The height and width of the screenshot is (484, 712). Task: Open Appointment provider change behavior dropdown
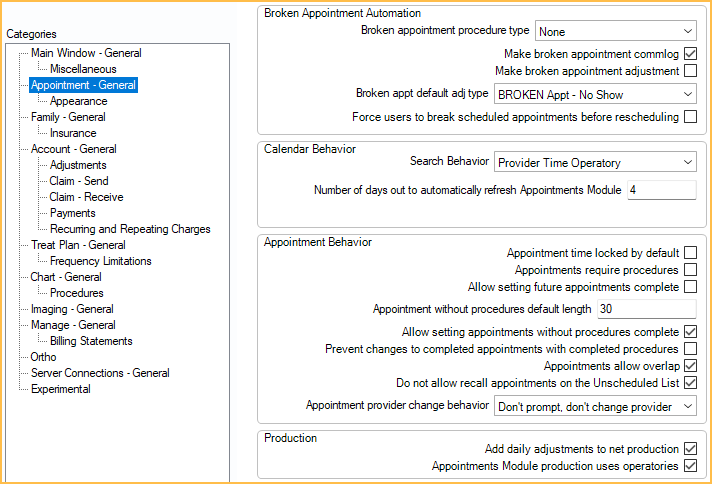(595, 406)
